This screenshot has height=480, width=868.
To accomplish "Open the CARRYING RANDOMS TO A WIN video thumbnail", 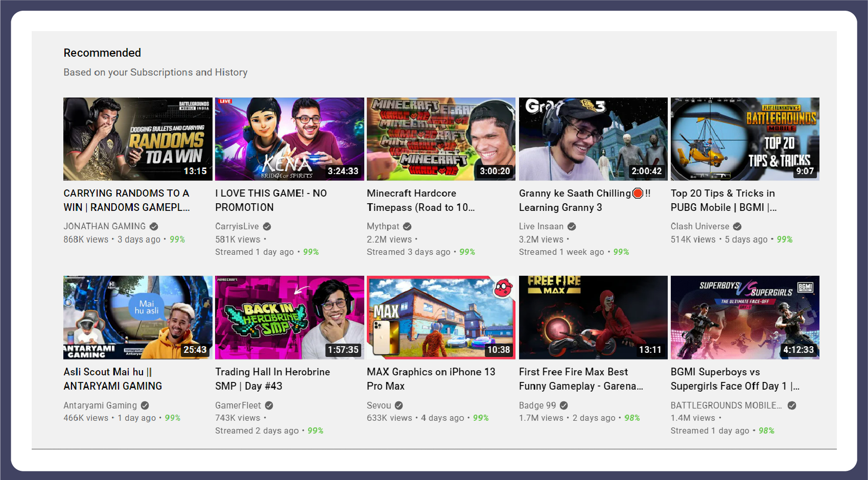I will click(137, 139).
